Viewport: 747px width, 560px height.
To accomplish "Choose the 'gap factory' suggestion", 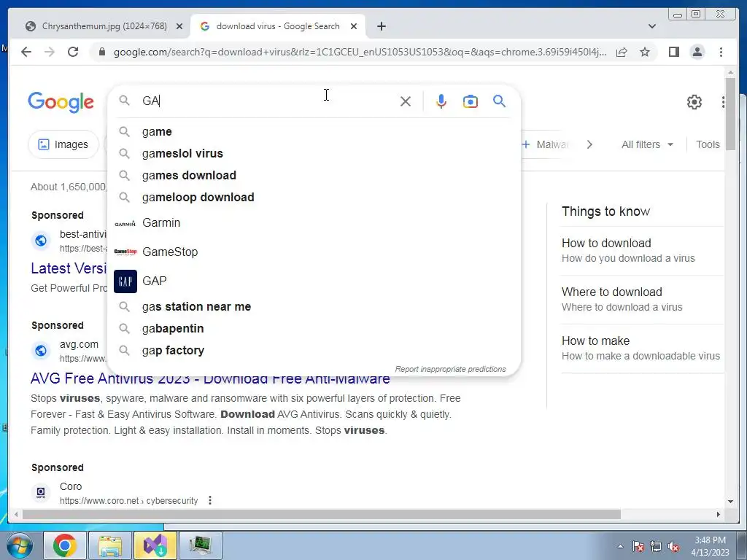I will [x=314, y=351].
